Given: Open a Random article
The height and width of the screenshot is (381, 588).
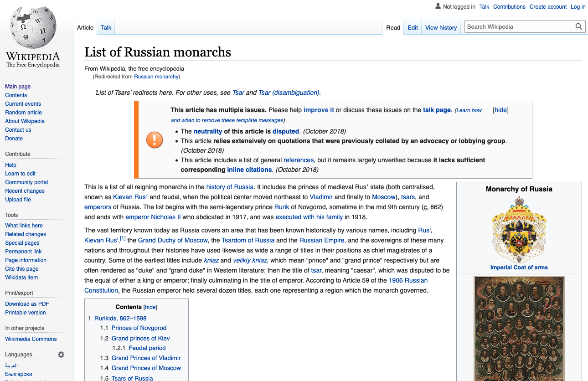Looking at the screenshot, I should (x=23, y=113).
